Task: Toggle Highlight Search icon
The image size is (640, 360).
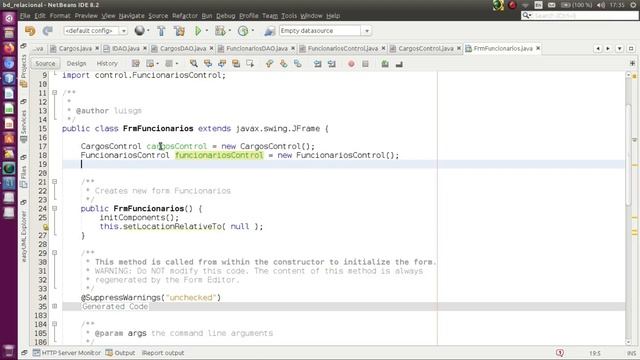Action: [x=236, y=64]
